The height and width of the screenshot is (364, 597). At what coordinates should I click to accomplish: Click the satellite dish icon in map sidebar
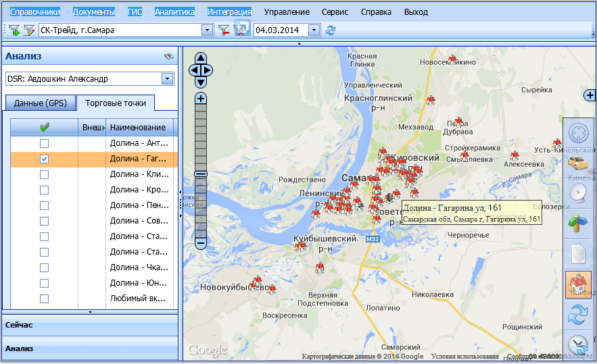point(578,193)
